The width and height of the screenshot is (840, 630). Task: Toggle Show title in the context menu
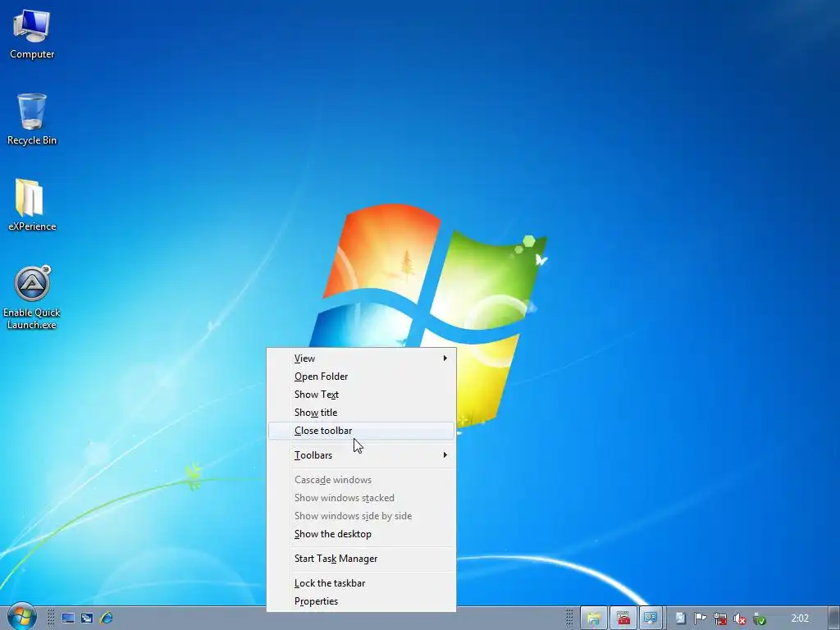pyautogui.click(x=361, y=413)
